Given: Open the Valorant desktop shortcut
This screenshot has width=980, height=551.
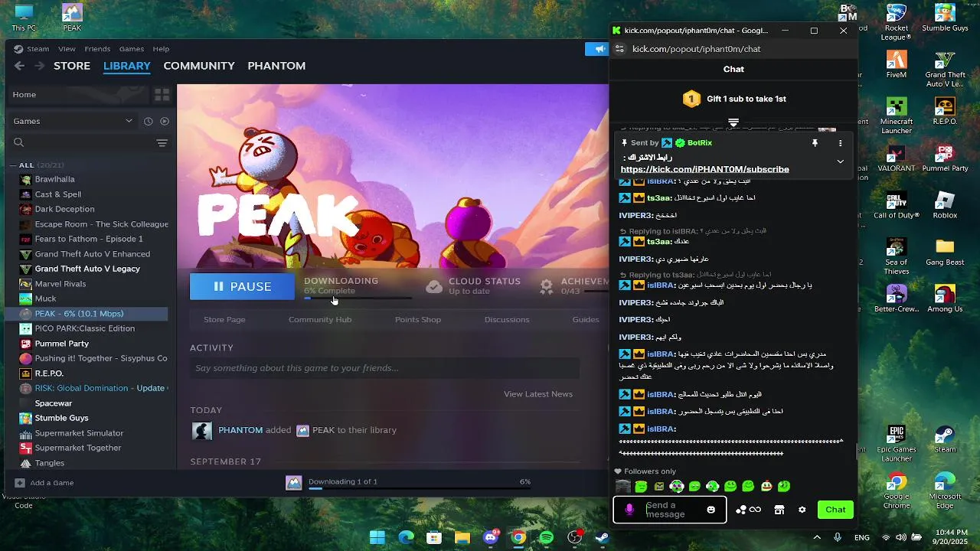Looking at the screenshot, I should coord(897,157).
